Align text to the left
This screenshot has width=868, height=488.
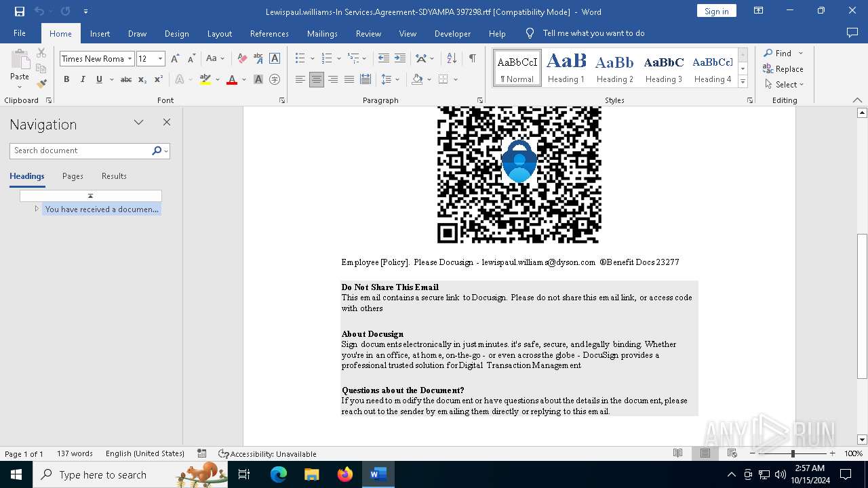300,79
